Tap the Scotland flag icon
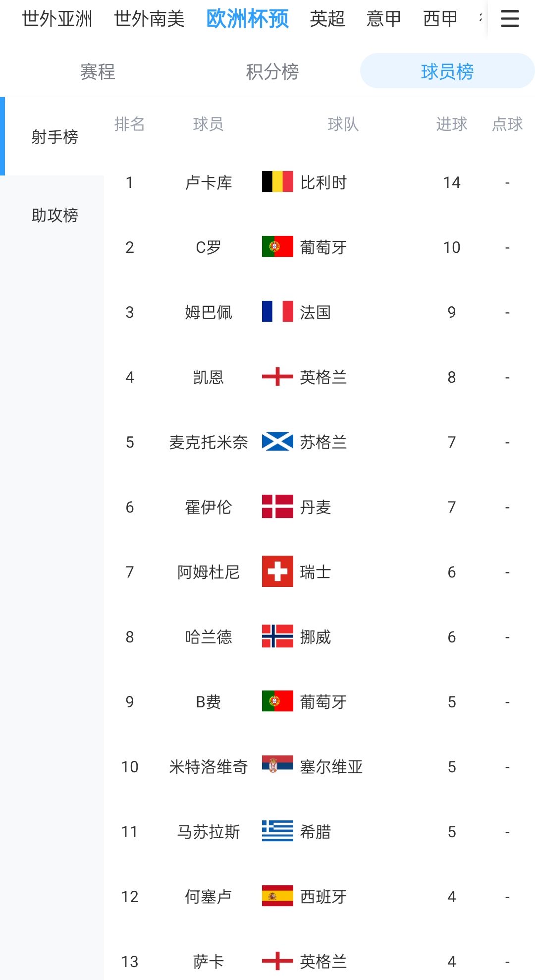This screenshot has height=980, width=535. (277, 442)
